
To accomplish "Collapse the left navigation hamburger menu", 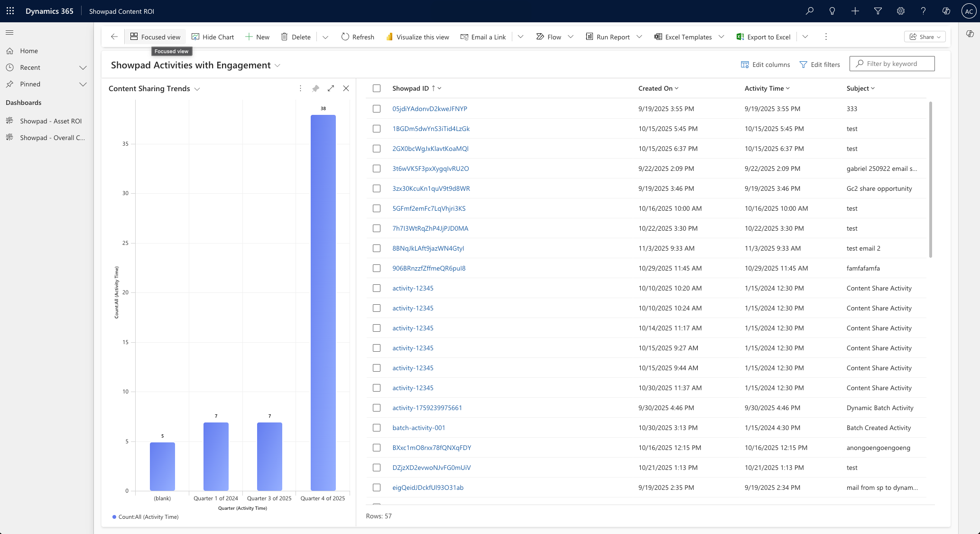I will point(9,32).
